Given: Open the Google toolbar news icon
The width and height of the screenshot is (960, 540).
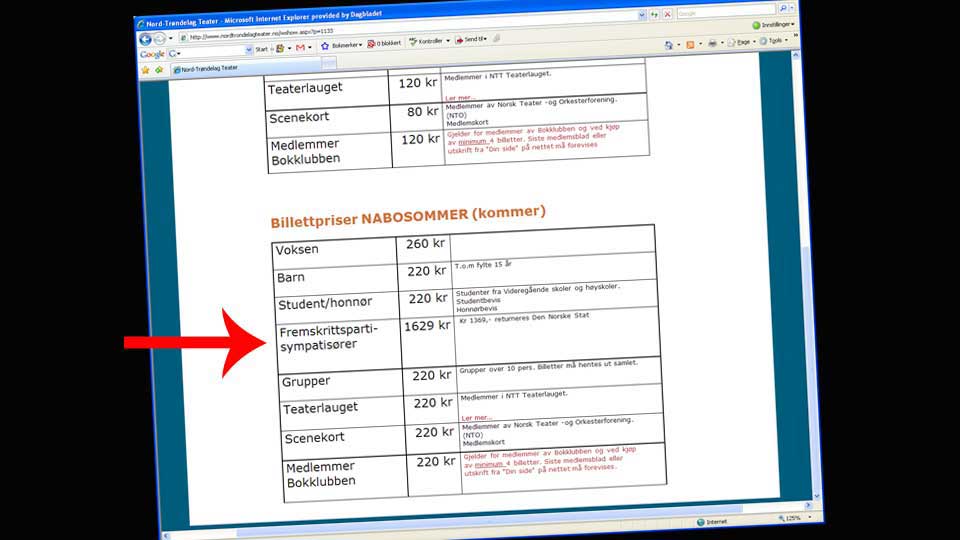Looking at the screenshot, I should click(x=280, y=48).
